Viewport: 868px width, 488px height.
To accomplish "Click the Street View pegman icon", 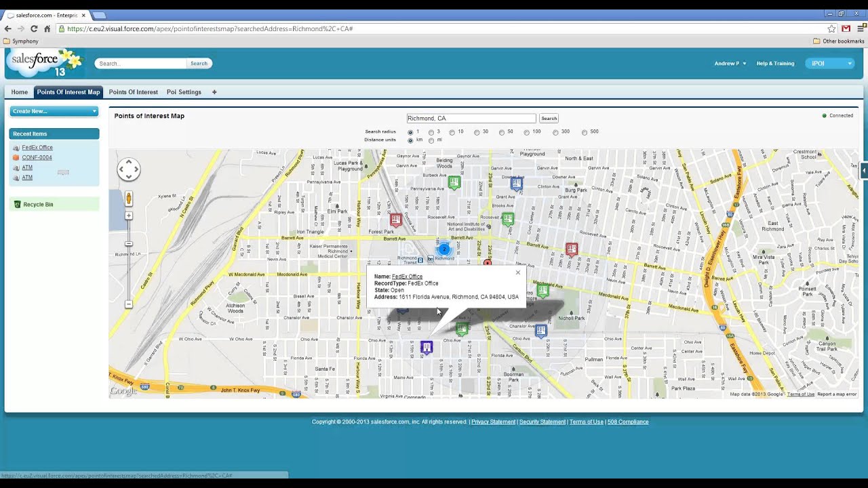I will pos(129,199).
